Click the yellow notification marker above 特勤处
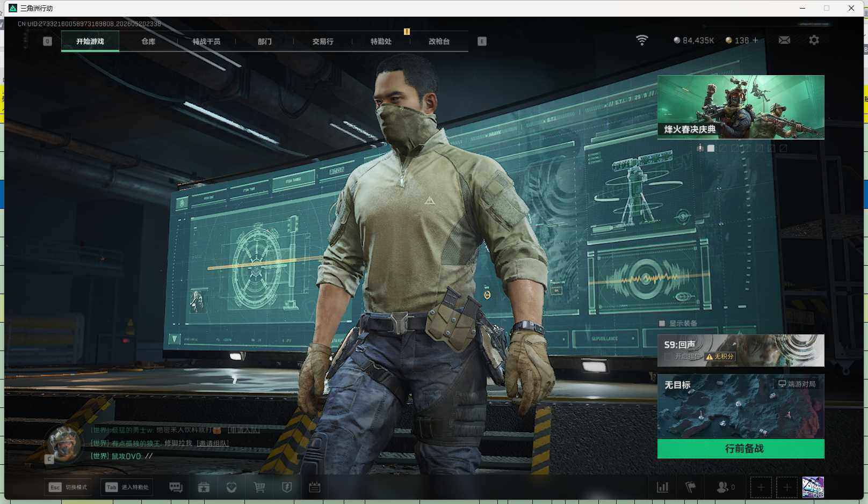This screenshot has height=504, width=868. pyautogui.click(x=407, y=32)
